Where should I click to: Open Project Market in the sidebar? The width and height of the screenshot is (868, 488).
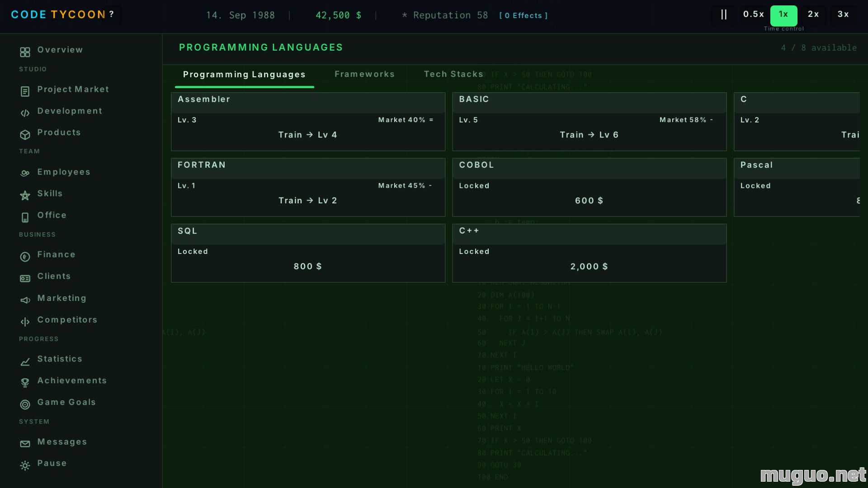pyautogui.click(x=73, y=89)
